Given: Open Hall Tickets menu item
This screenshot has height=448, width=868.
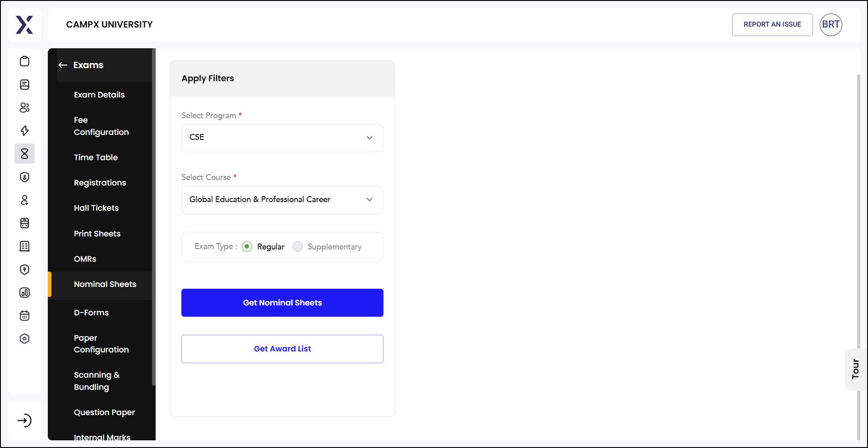Looking at the screenshot, I should 96,208.
